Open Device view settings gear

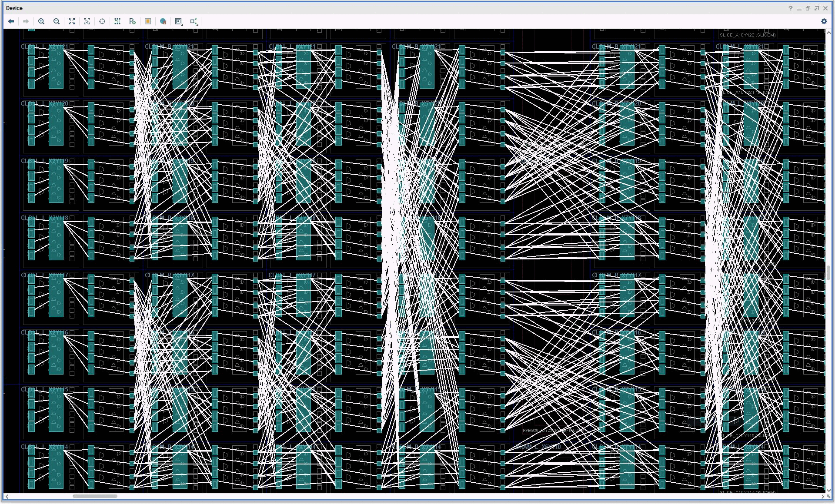tap(824, 21)
